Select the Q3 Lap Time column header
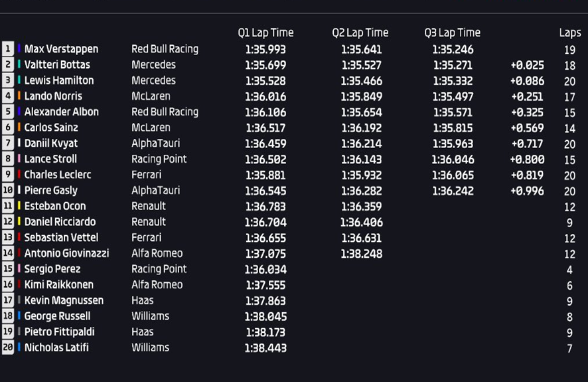Viewport: 588px width, 382px height. click(452, 33)
